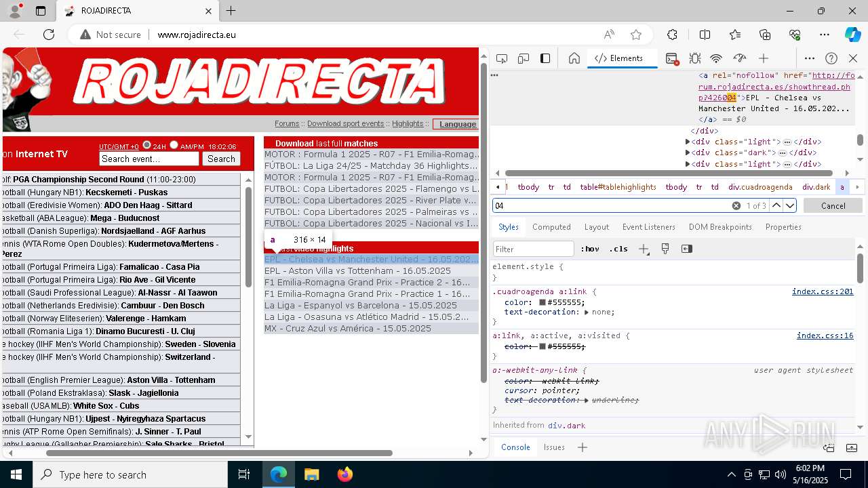Viewport: 868px width, 488px height.
Task: Open the Layout tab
Action: (597, 227)
